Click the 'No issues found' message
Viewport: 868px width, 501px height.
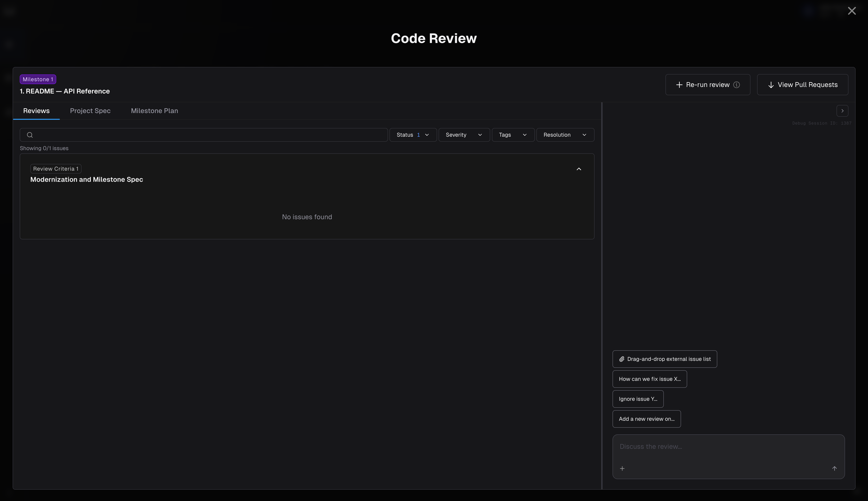(x=307, y=217)
